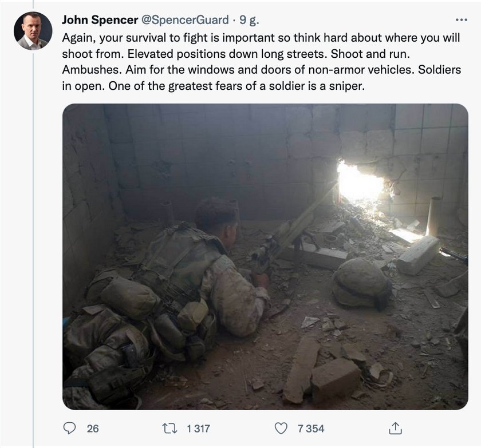Click the John Spencer display name

click(x=100, y=20)
